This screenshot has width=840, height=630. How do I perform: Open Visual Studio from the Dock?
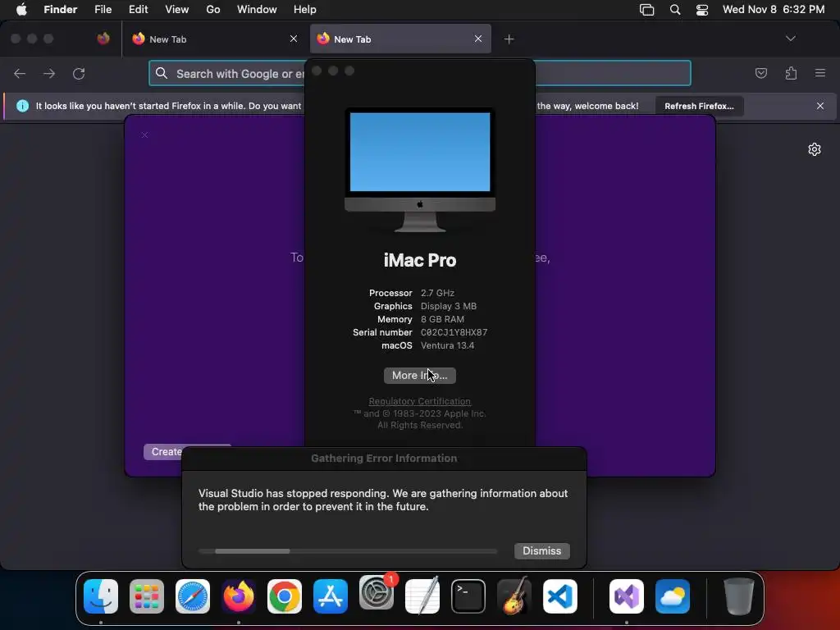pyautogui.click(x=626, y=596)
